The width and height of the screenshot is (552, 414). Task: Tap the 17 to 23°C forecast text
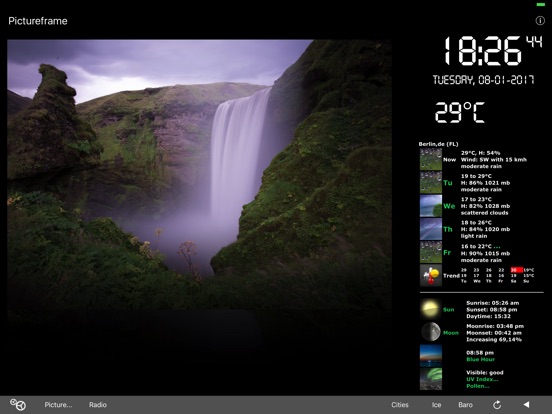[476, 199]
